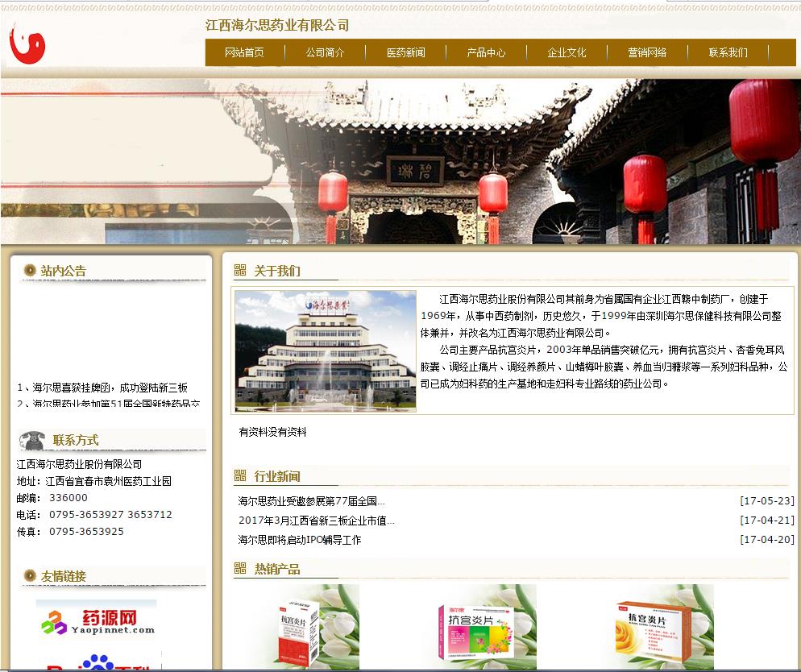Click the company introduction paragraph starting 江西海尔思药业股份有限公司其前身
The width and height of the screenshot is (801, 672).
(601, 316)
